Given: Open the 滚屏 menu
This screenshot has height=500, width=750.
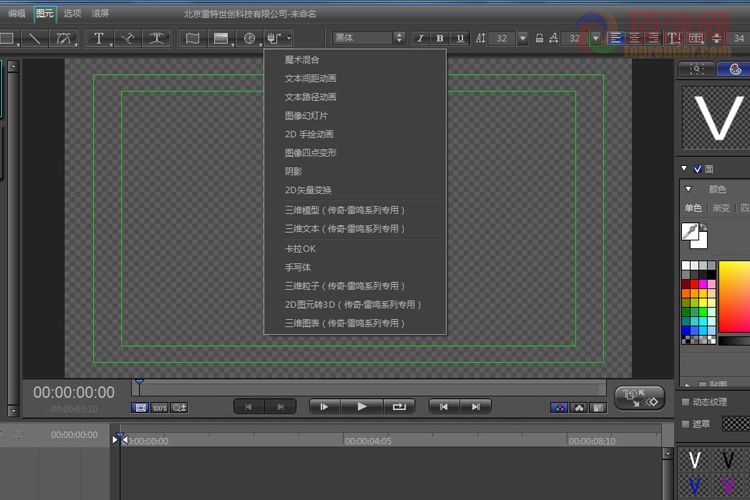Looking at the screenshot, I should pos(100,13).
